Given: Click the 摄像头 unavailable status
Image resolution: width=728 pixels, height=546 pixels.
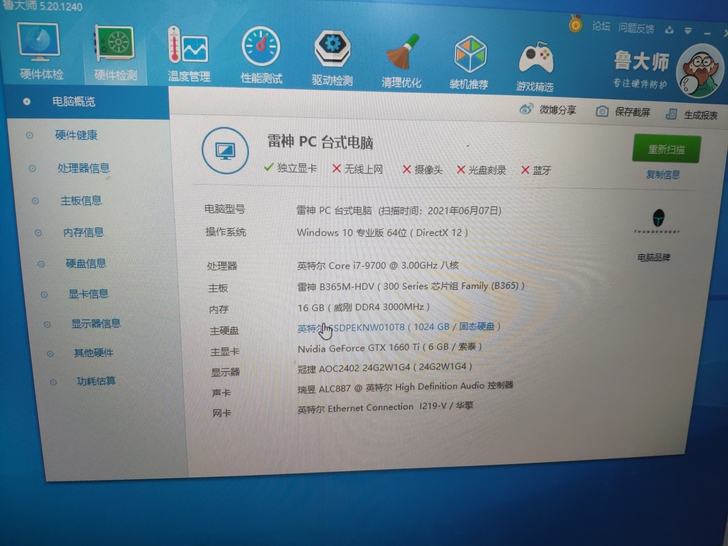Looking at the screenshot, I should click(422, 169).
